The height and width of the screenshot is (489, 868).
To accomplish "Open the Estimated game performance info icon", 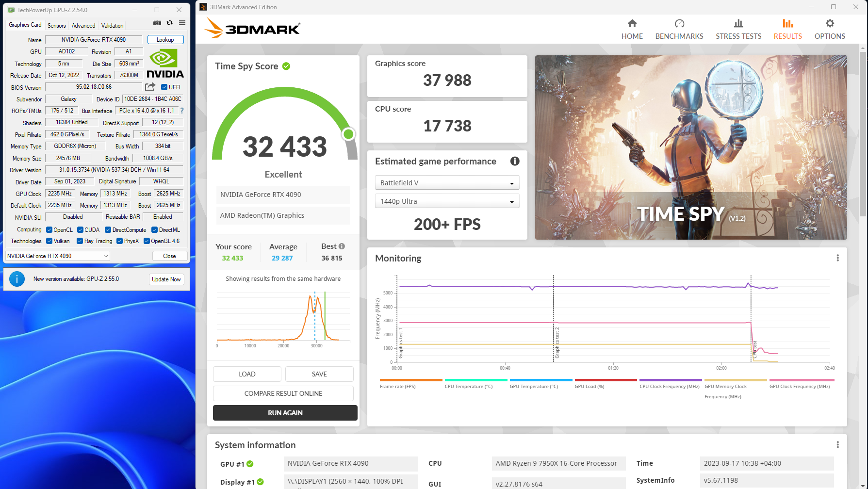I will [515, 161].
